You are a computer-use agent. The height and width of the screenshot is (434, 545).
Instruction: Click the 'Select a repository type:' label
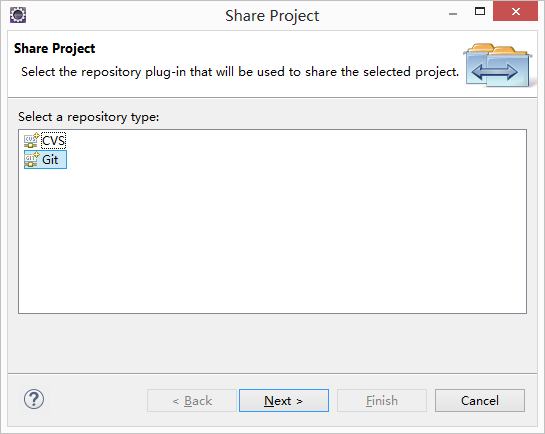89,117
